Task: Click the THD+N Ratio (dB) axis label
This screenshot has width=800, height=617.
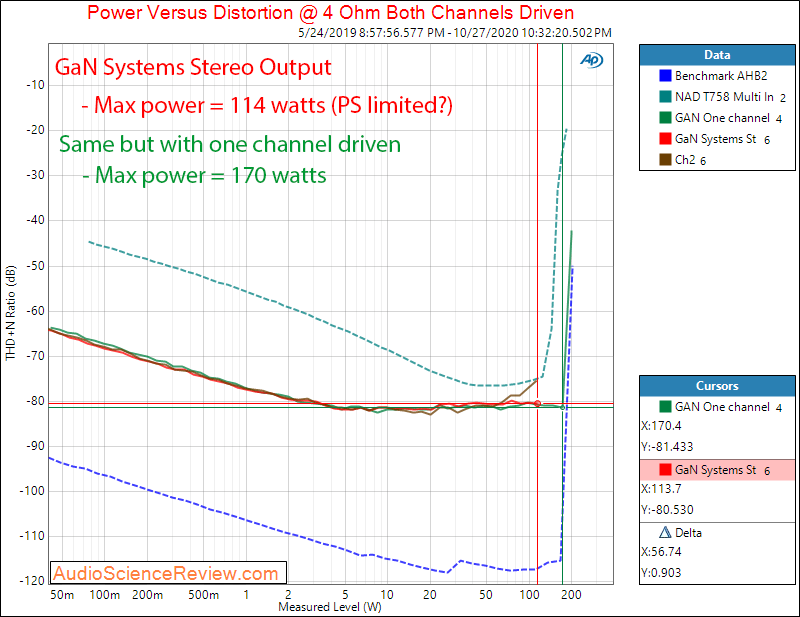Action: (x=11, y=313)
